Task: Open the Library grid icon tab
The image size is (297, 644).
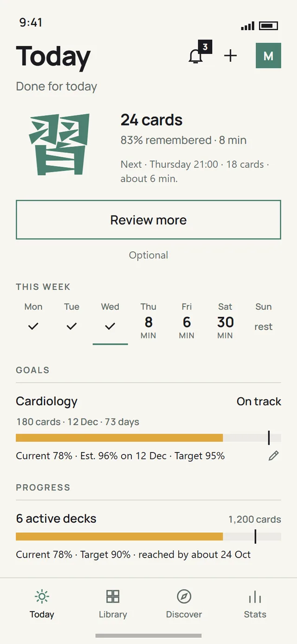Action: (x=113, y=604)
